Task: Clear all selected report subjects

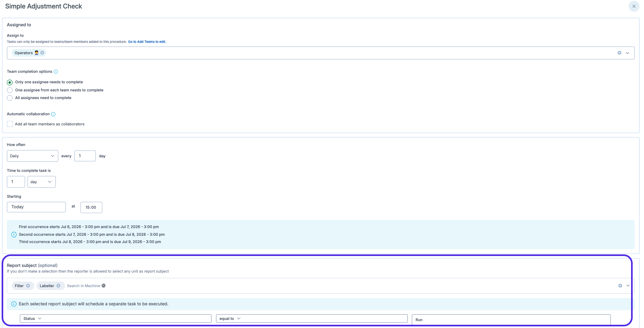Action: tap(620, 286)
